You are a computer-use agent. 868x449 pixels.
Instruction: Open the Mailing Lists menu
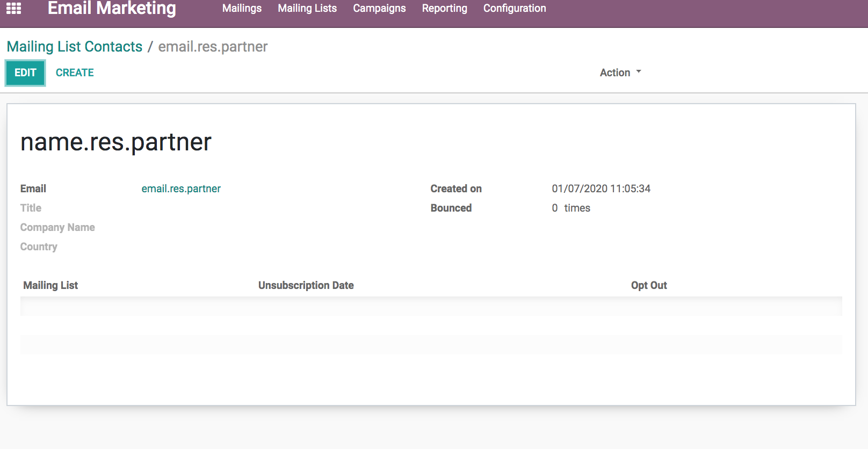click(307, 8)
